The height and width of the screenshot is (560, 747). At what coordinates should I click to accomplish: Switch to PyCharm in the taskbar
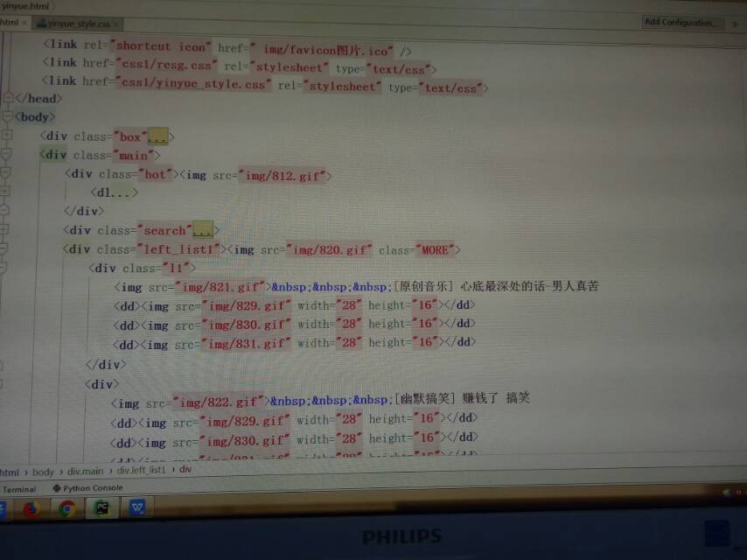pyautogui.click(x=102, y=508)
